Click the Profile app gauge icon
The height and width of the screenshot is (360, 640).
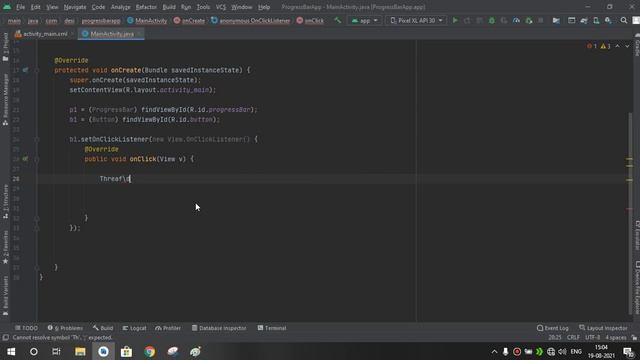click(516, 20)
